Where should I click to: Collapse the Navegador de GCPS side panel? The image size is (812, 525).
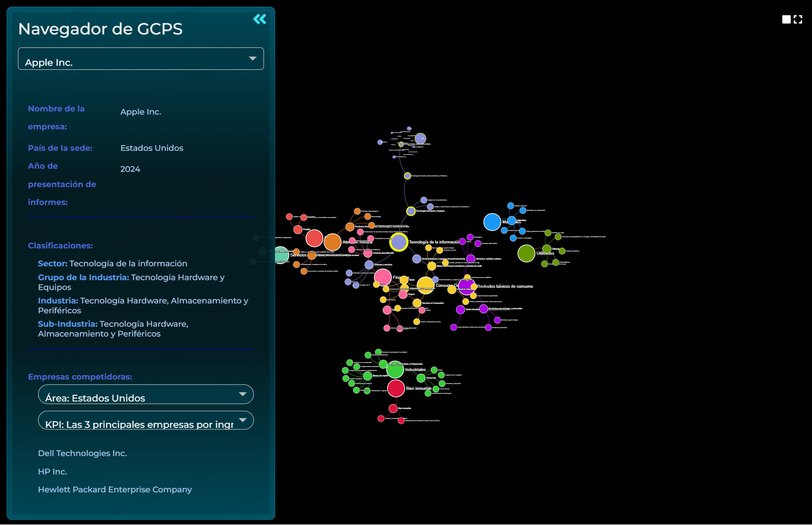pos(259,19)
